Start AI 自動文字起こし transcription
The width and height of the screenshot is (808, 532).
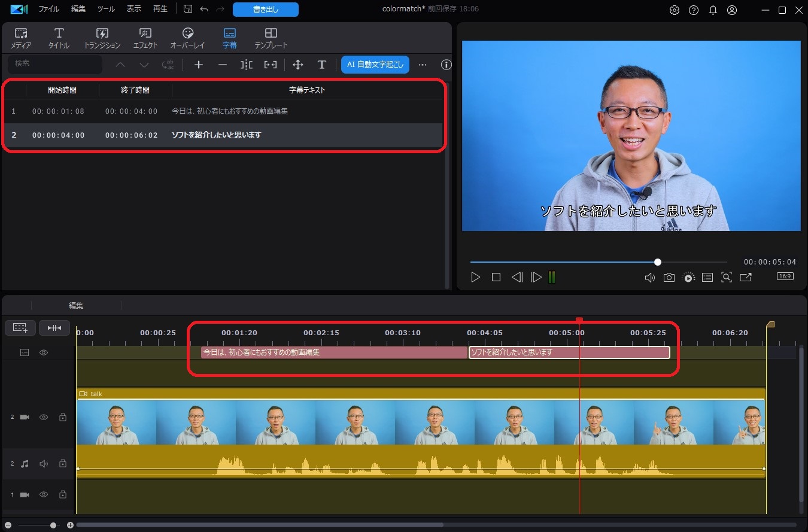tap(375, 64)
